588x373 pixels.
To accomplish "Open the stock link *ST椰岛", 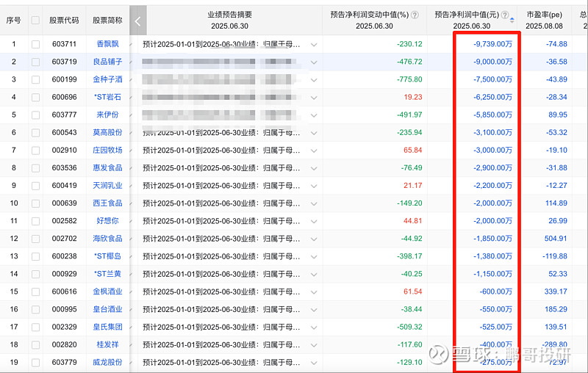I will point(107,256).
